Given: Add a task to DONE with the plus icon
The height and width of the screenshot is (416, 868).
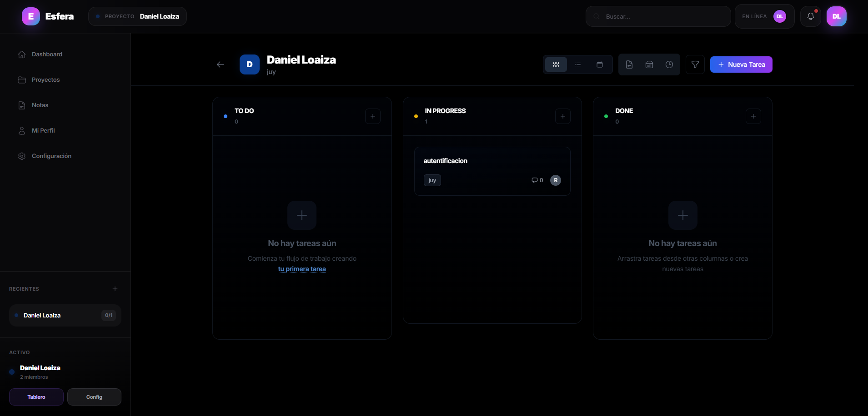Looking at the screenshot, I should tap(753, 116).
